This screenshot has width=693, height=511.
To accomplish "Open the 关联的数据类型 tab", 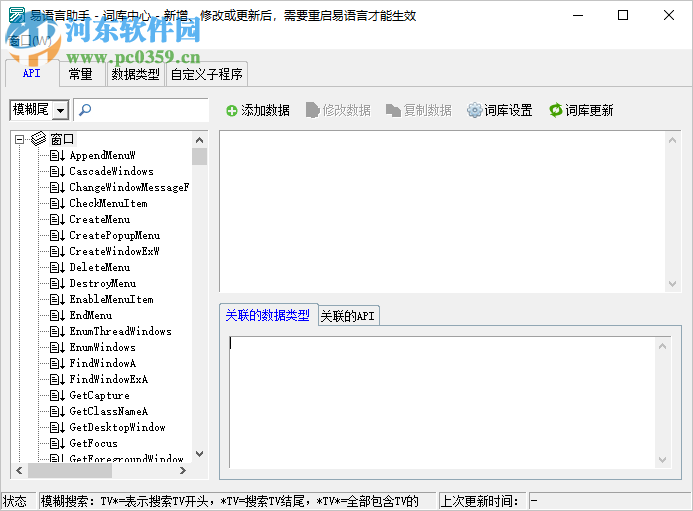I will click(267, 315).
